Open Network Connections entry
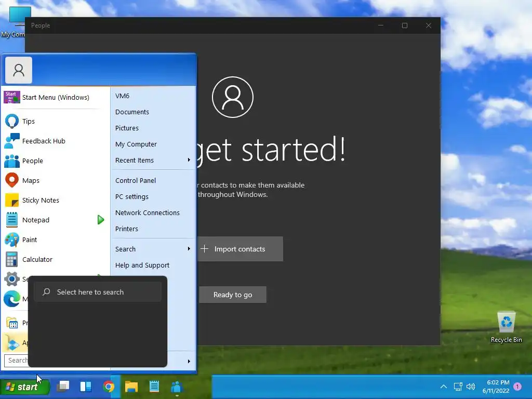Image resolution: width=532 pixels, height=399 pixels. coord(153,212)
